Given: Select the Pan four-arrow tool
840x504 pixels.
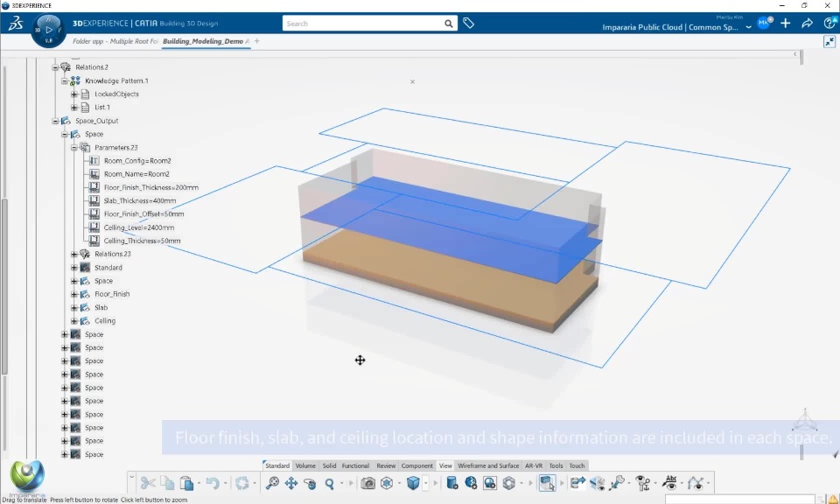Looking at the screenshot, I should pyautogui.click(x=290, y=483).
